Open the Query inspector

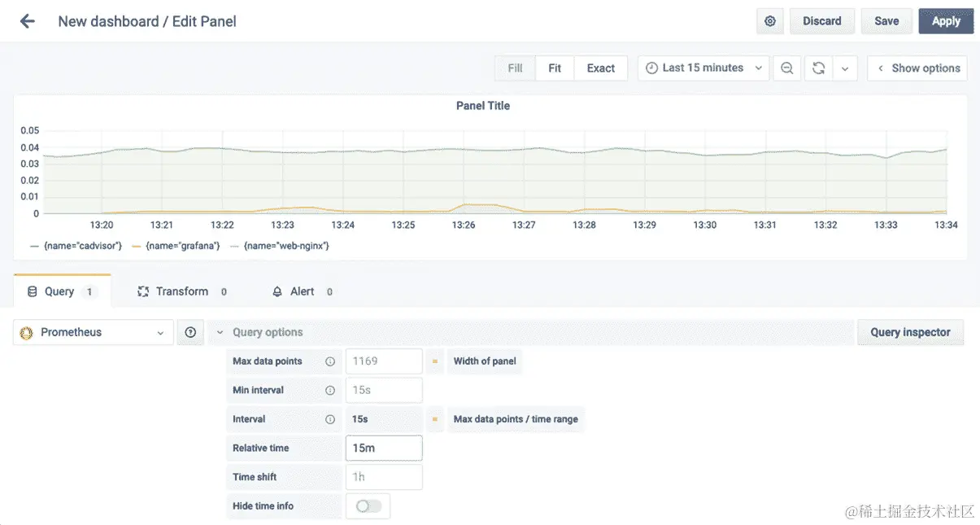[x=910, y=332]
